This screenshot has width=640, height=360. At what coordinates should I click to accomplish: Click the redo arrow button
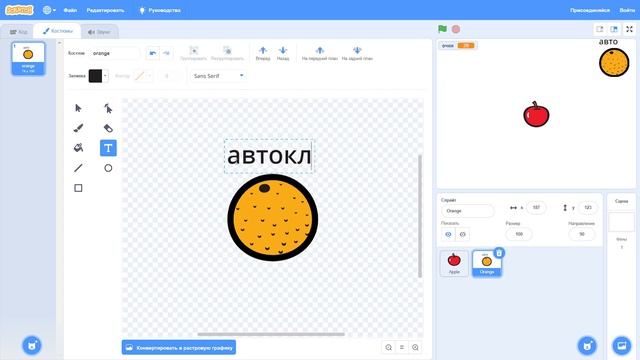click(166, 53)
